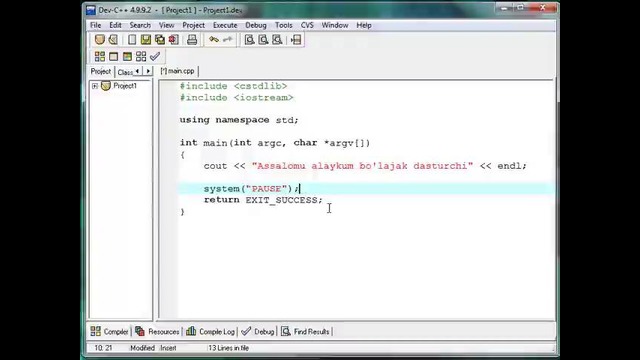Viewport: 640px width, 360px height.
Task: Open the Project menu
Action: click(193, 25)
